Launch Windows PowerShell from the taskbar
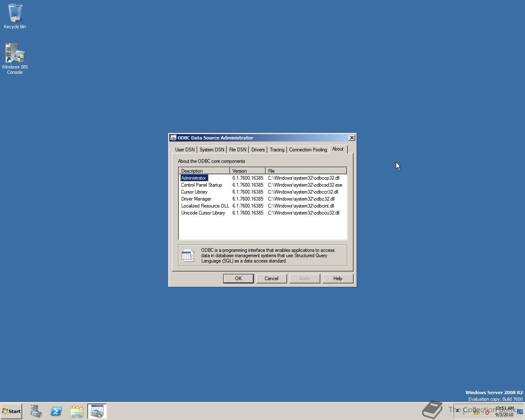 [56, 411]
